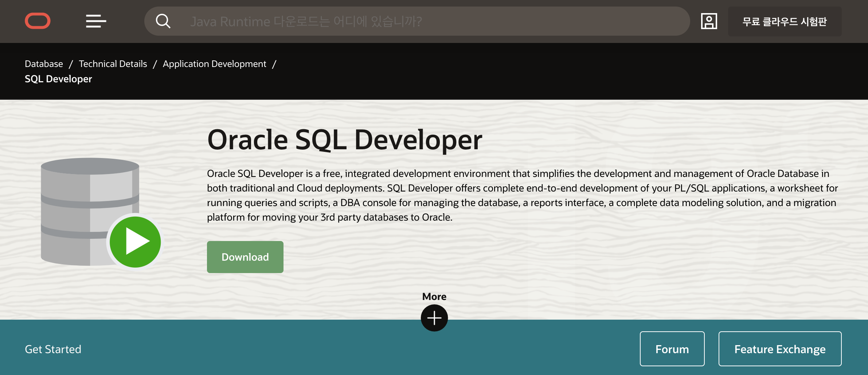Viewport: 868px width, 375px height.
Task: Open the Forum button
Action: pyautogui.click(x=672, y=349)
